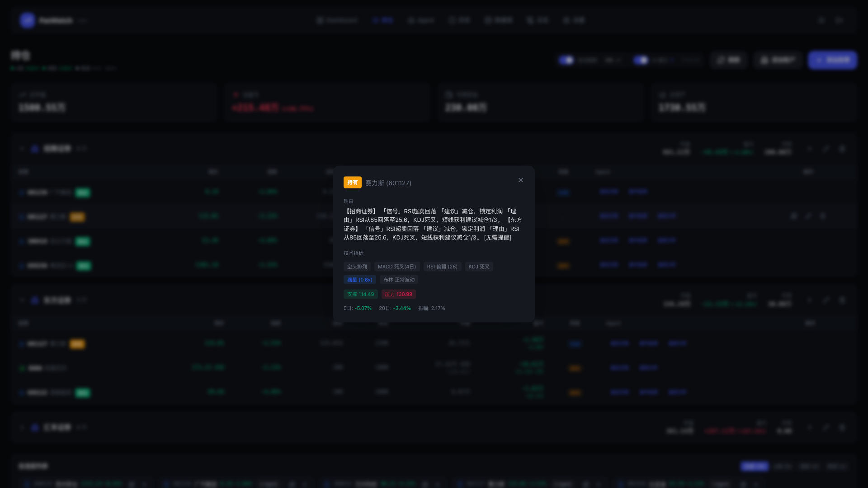Select the RSI 偏弱 (26) tag

[x=442, y=267]
